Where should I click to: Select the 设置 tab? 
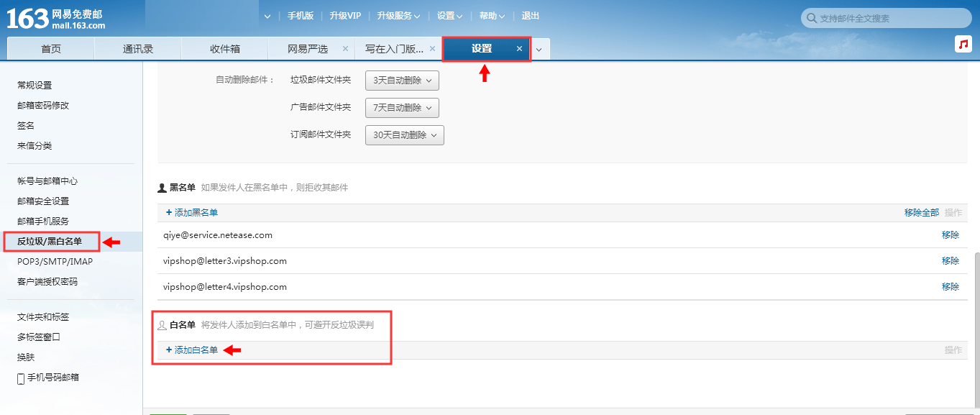tap(482, 49)
